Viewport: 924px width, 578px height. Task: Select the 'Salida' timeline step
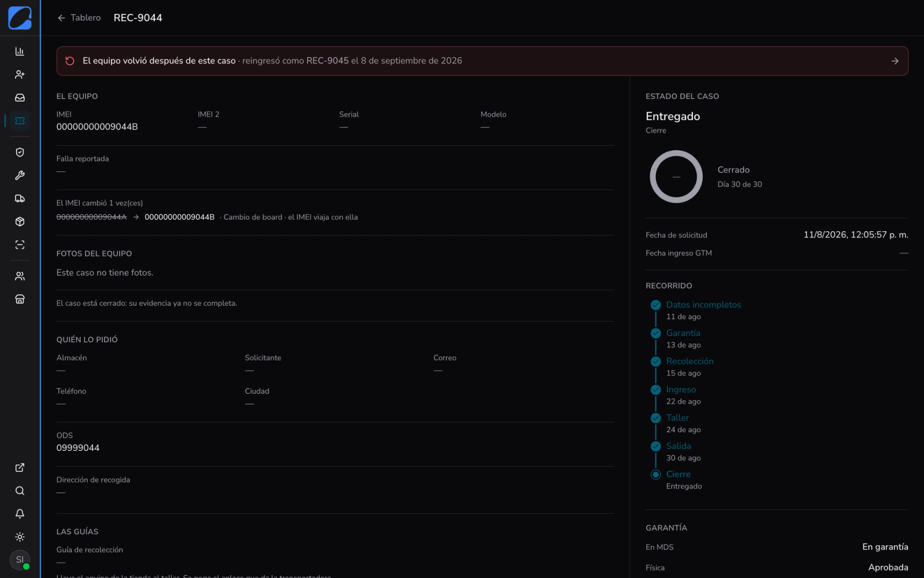679,446
